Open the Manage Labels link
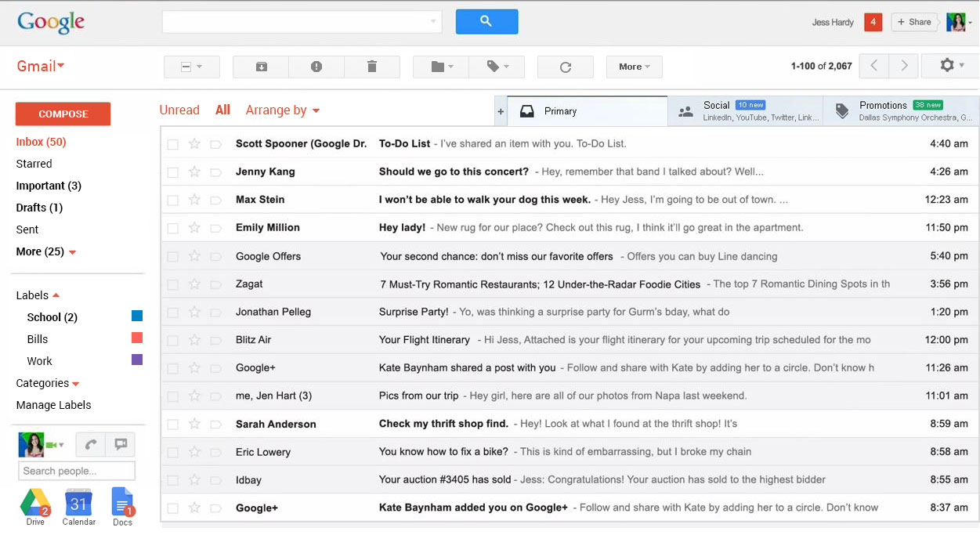980x535 pixels. 53,405
